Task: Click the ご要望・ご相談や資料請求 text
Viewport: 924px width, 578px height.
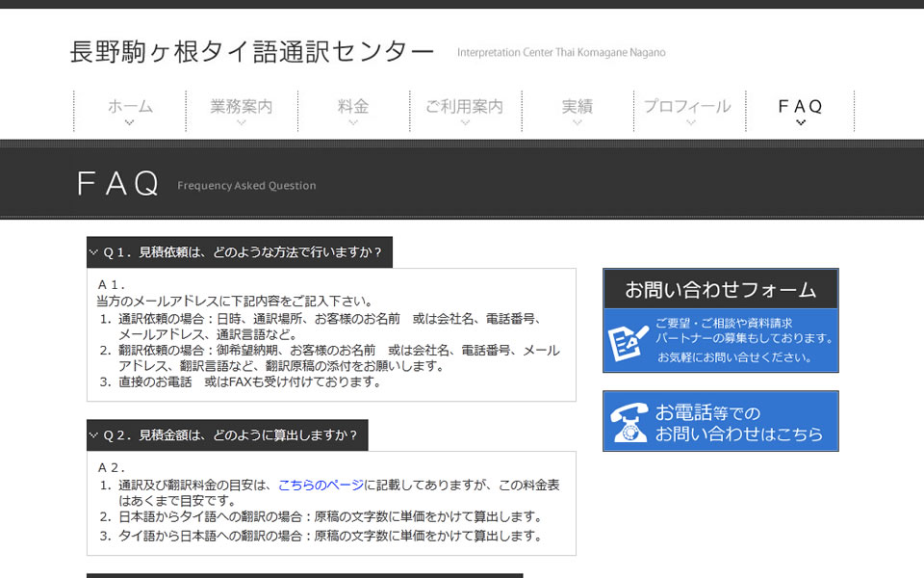Action: [724, 324]
